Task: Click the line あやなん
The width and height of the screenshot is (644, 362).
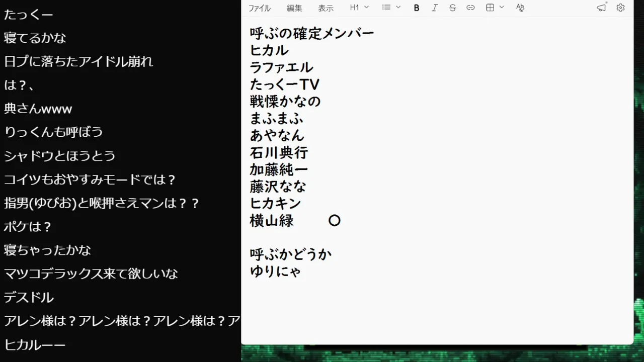Action: 277,135
